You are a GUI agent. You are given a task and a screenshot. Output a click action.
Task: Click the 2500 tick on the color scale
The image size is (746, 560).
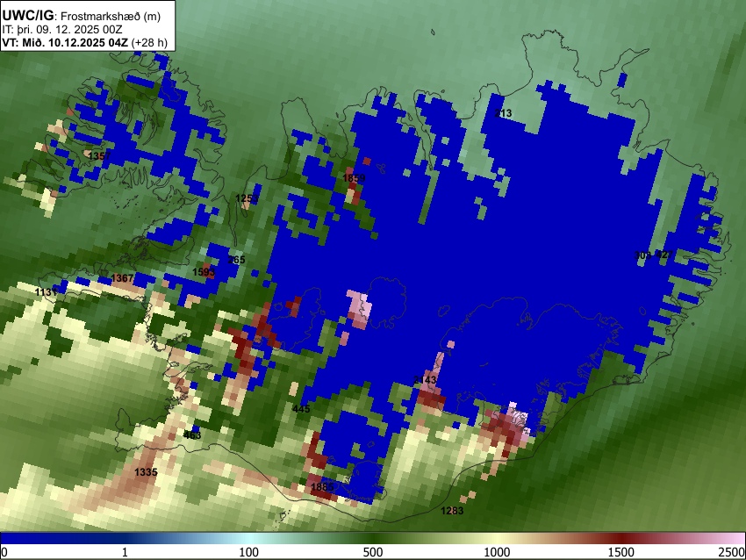tap(732, 552)
